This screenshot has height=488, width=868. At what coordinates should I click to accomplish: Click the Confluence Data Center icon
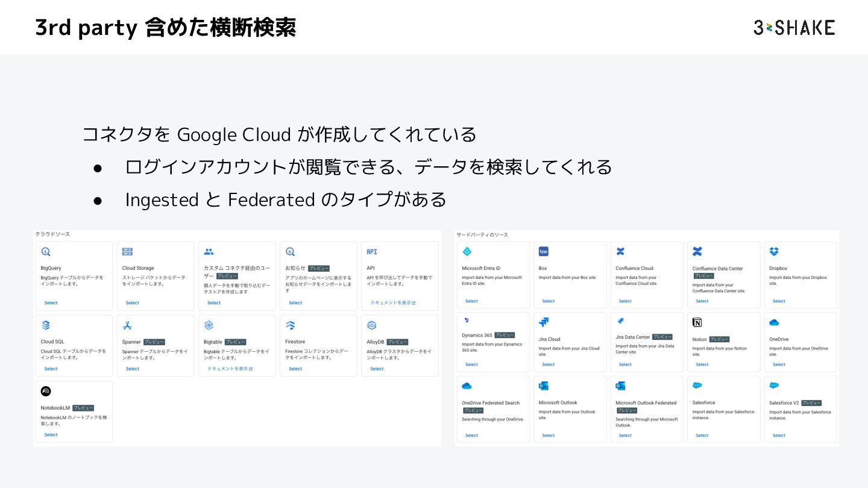pyautogui.click(x=697, y=251)
